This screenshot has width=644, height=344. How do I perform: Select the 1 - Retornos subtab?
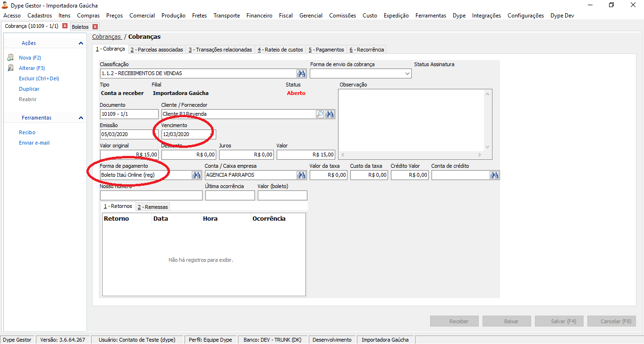point(118,206)
